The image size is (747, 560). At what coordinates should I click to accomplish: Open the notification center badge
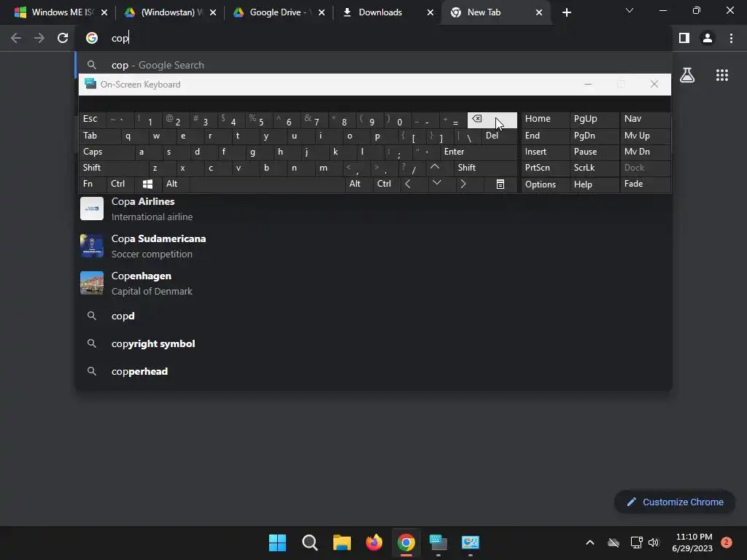(726, 542)
